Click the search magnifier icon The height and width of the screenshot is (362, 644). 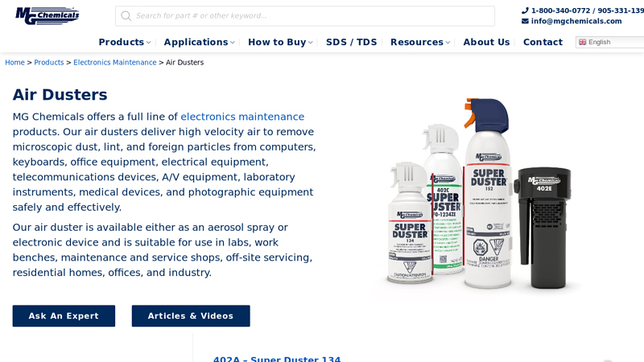(x=126, y=16)
